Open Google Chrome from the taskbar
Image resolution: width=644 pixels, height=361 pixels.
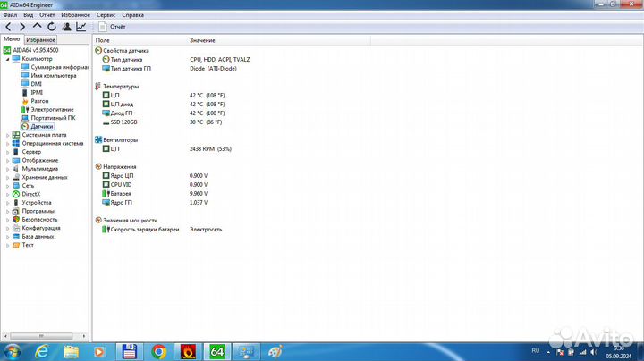pos(158,351)
